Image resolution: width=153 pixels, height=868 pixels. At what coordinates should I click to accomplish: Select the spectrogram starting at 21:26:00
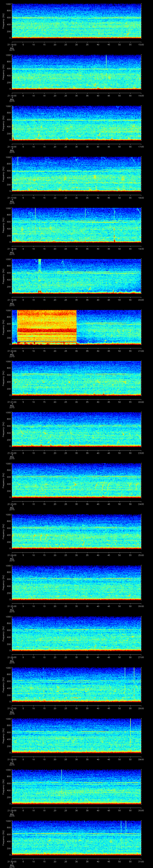tap(77, 634)
